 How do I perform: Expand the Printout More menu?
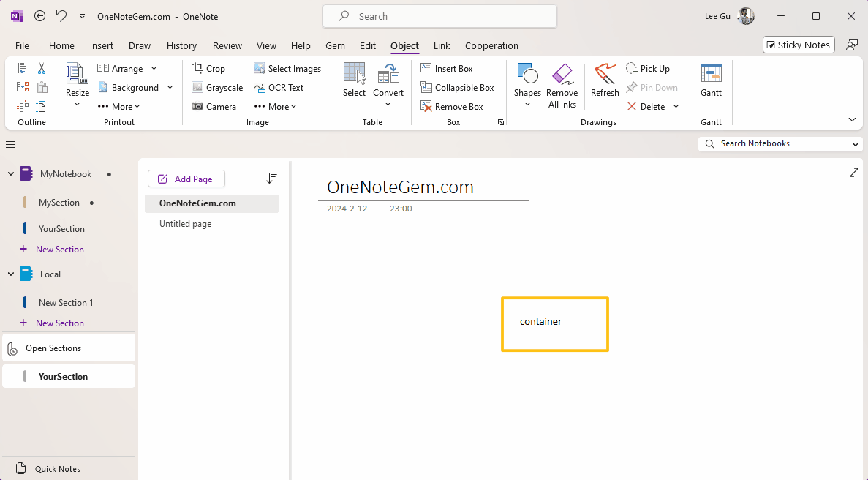click(118, 106)
